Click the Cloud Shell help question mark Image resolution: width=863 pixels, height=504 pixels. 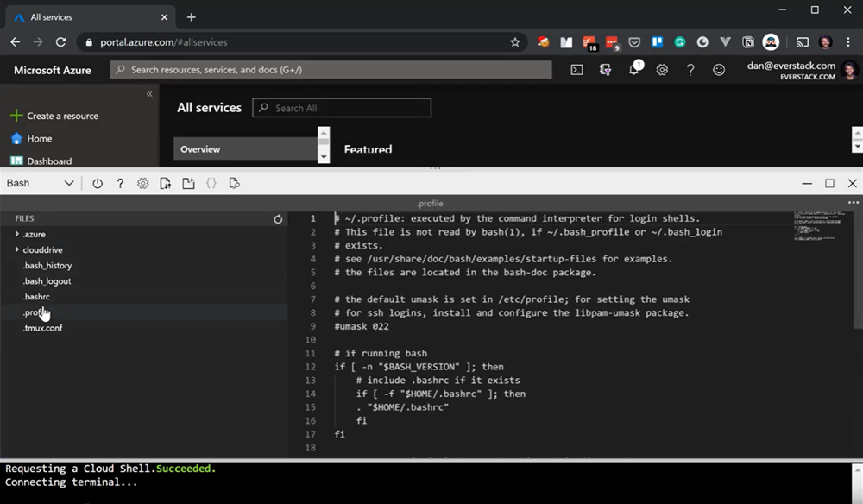(120, 183)
